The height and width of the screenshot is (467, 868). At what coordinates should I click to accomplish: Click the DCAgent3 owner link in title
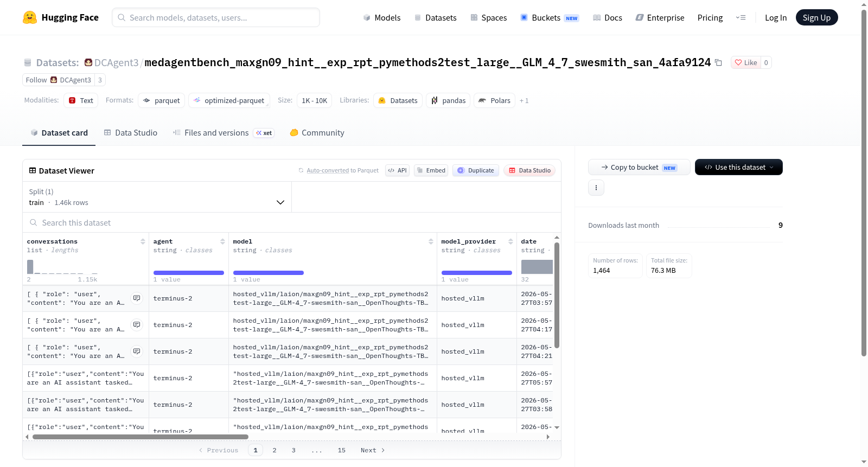[117, 62]
